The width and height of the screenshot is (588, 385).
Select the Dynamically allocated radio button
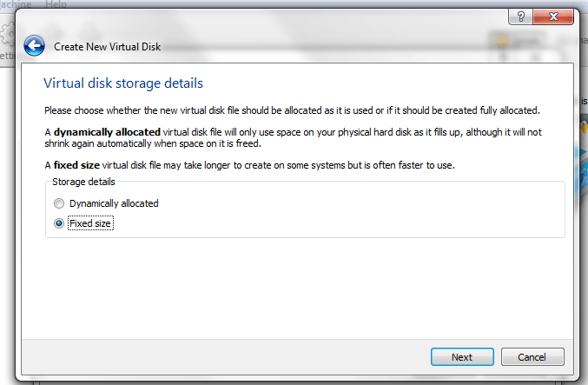(x=59, y=203)
